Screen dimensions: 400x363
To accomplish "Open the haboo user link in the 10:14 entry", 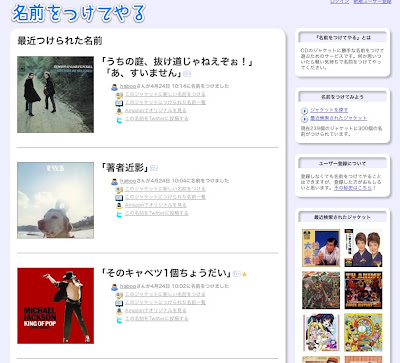I will pyautogui.click(x=128, y=86).
